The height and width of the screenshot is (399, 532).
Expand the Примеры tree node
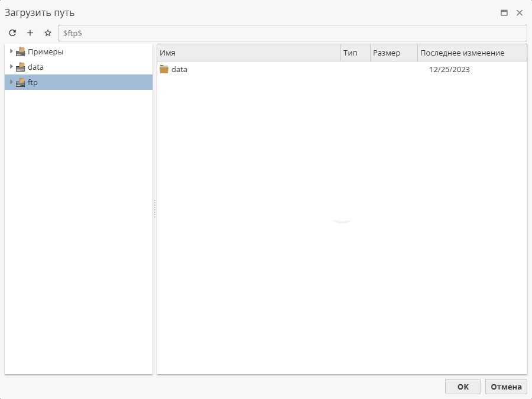coord(10,51)
